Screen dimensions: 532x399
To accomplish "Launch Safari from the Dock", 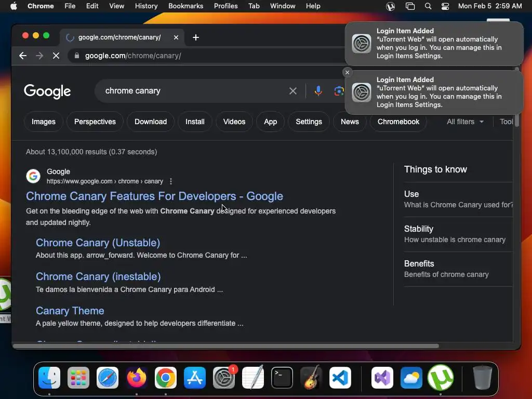I will pos(108,378).
